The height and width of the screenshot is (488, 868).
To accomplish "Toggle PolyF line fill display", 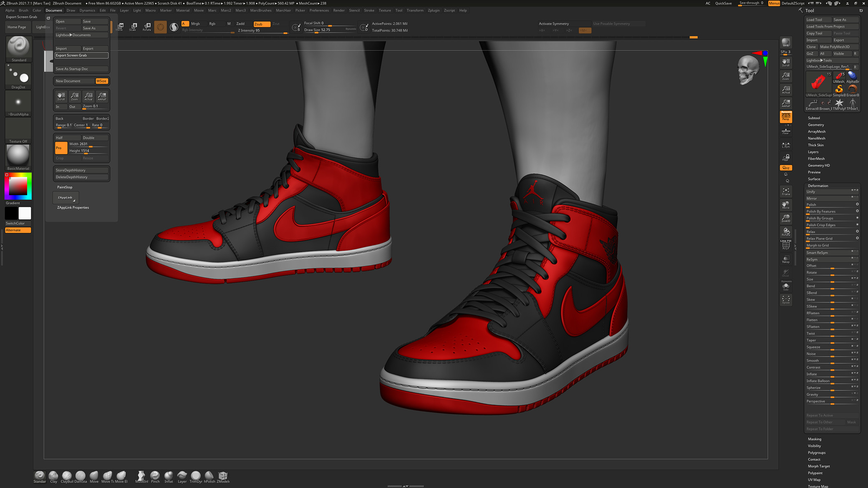I will (x=786, y=245).
